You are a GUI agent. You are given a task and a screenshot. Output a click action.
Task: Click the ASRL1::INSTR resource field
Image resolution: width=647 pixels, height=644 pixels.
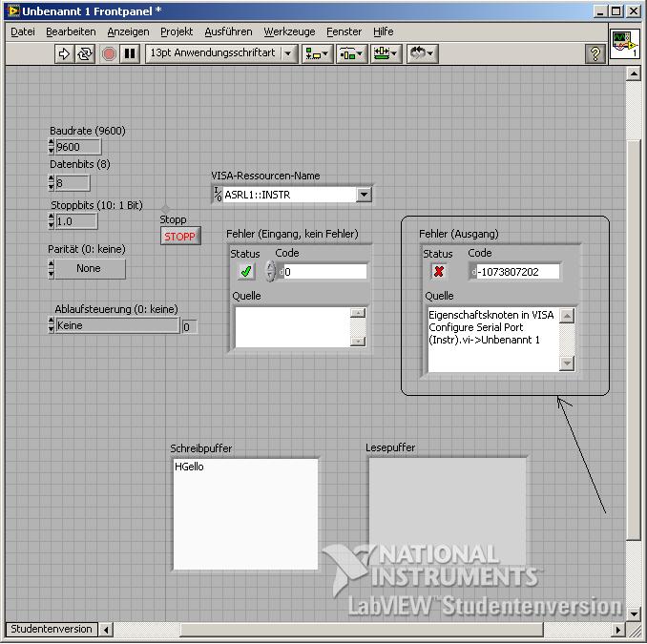point(290,195)
